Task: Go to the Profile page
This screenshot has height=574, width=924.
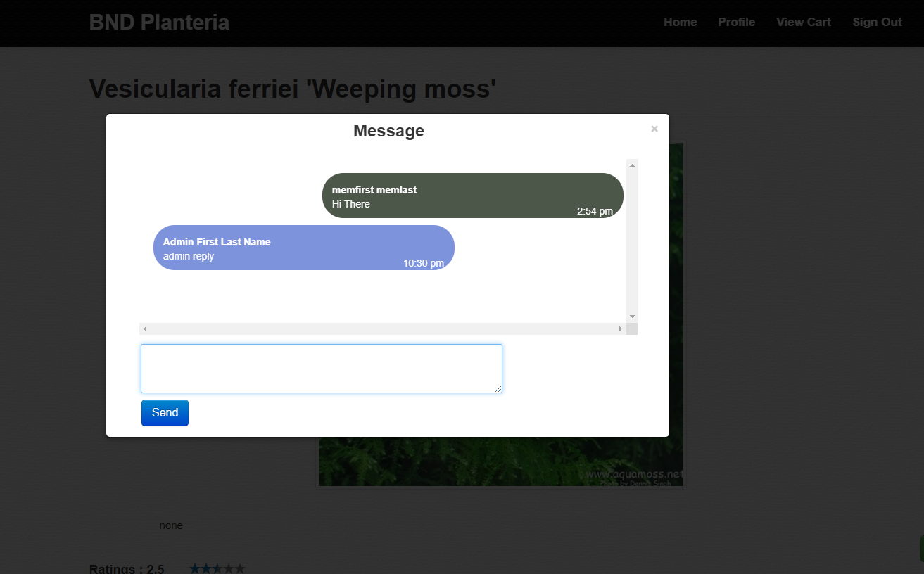Action: (x=736, y=23)
